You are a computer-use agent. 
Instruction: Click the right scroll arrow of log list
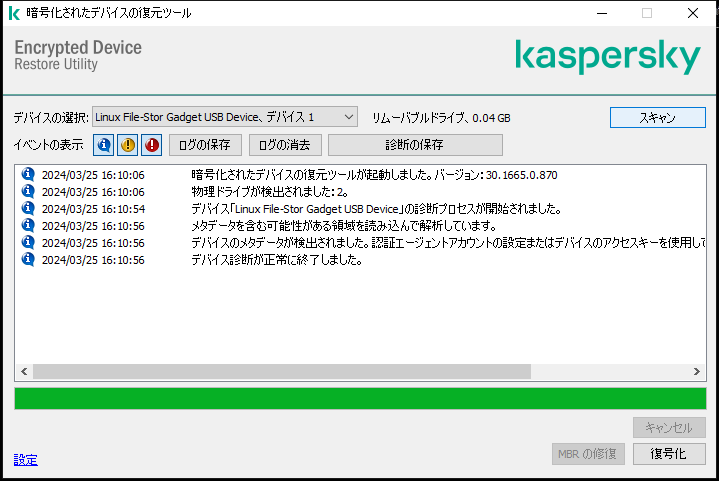pyautogui.click(x=697, y=371)
